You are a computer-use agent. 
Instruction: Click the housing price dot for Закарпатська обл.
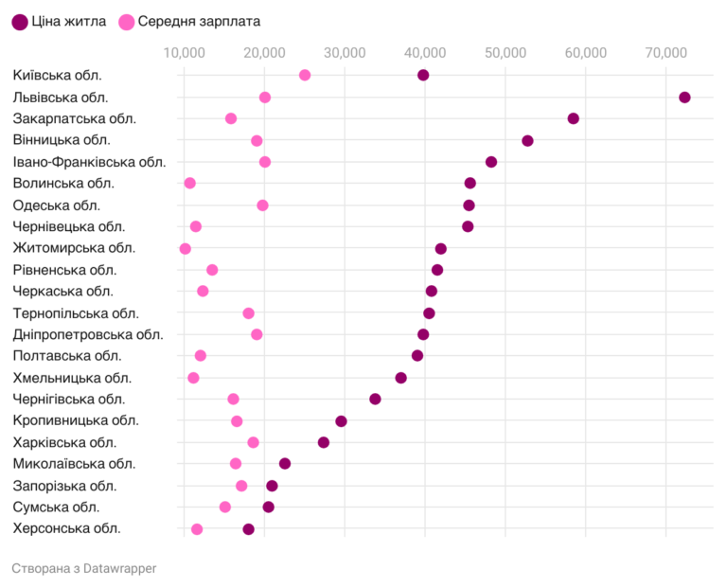click(573, 118)
